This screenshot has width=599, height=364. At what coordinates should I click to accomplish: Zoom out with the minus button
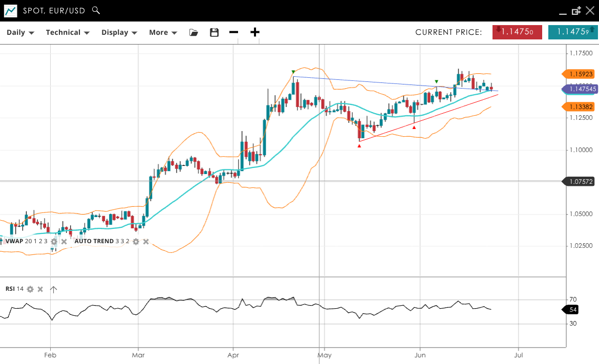(234, 32)
